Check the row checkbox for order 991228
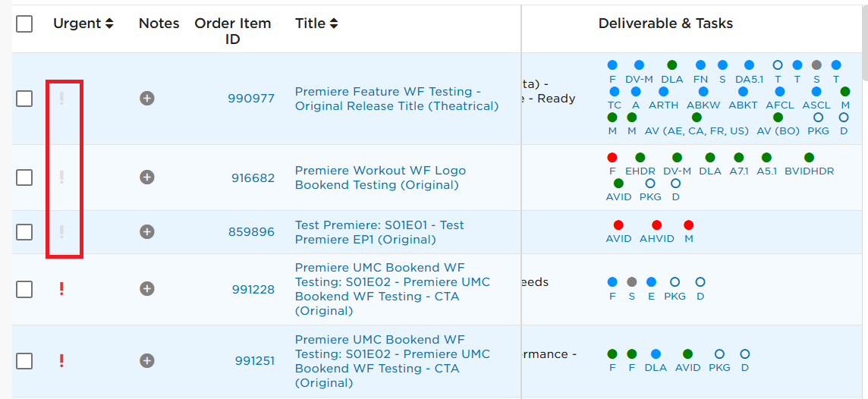The width and height of the screenshot is (868, 399). click(x=24, y=289)
